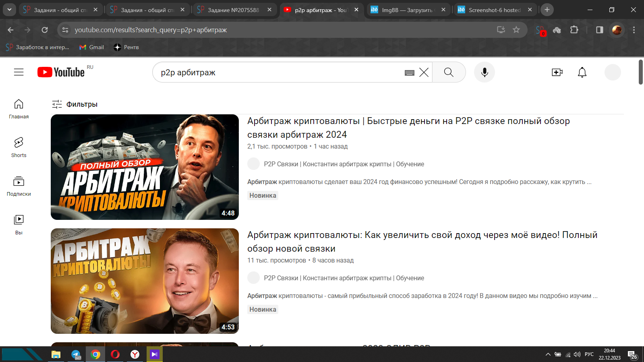Image resolution: width=644 pixels, height=362 pixels.
Task: Open the 4:53 video thumbnail
Action: 145,281
